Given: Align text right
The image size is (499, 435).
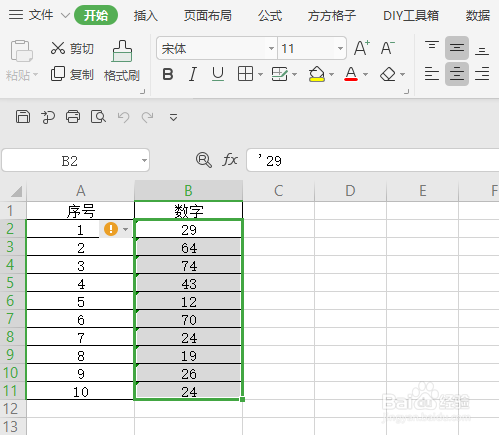Looking at the screenshot, I should (x=482, y=74).
